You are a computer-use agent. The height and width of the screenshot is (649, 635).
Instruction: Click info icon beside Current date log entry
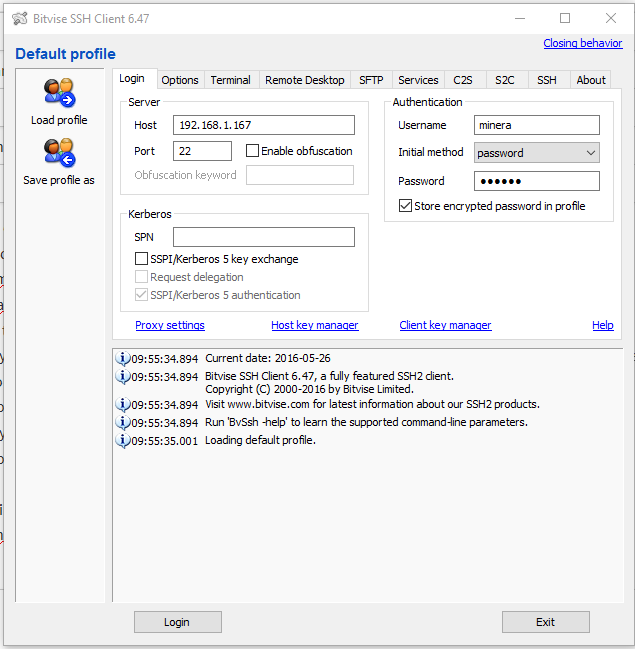(x=123, y=358)
